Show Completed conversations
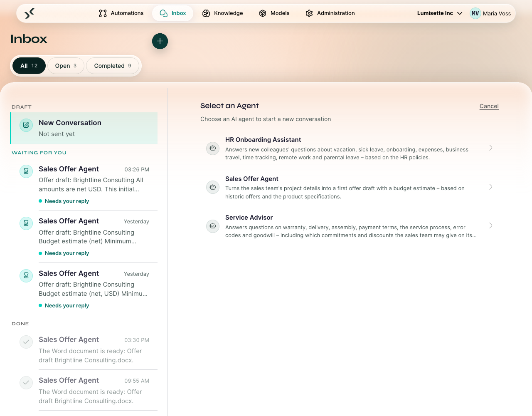 point(113,66)
